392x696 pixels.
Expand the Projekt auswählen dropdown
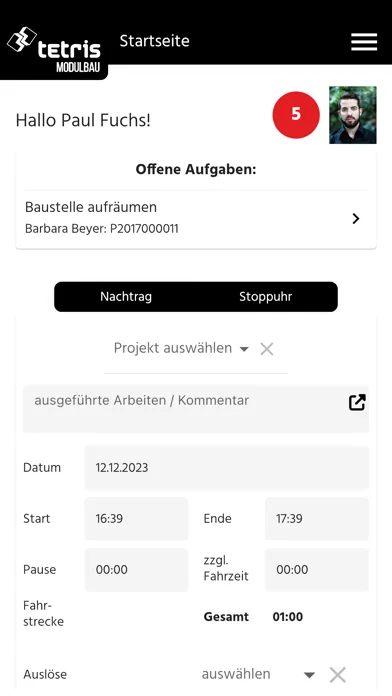181,348
